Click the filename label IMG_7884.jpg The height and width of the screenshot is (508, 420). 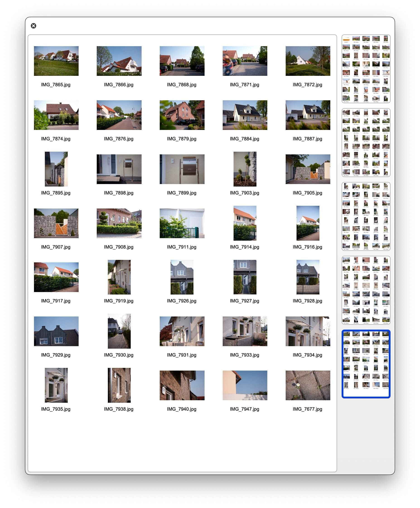pyautogui.click(x=245, y=139)
